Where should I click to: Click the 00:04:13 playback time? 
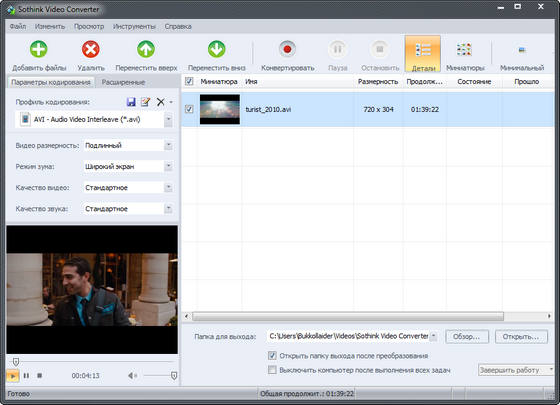pyautogui.click(x=85, y=376)
